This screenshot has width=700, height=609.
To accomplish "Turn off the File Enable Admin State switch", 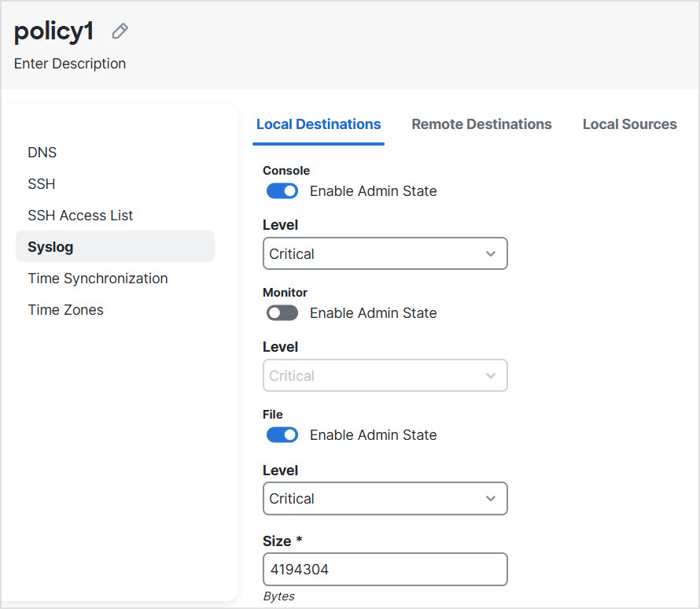I will point(282,434).
